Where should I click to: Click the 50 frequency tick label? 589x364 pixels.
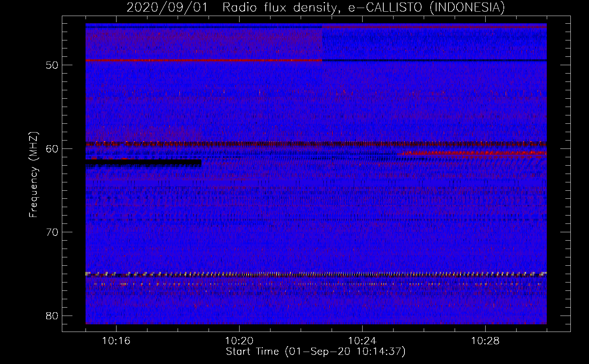[52, 65]
